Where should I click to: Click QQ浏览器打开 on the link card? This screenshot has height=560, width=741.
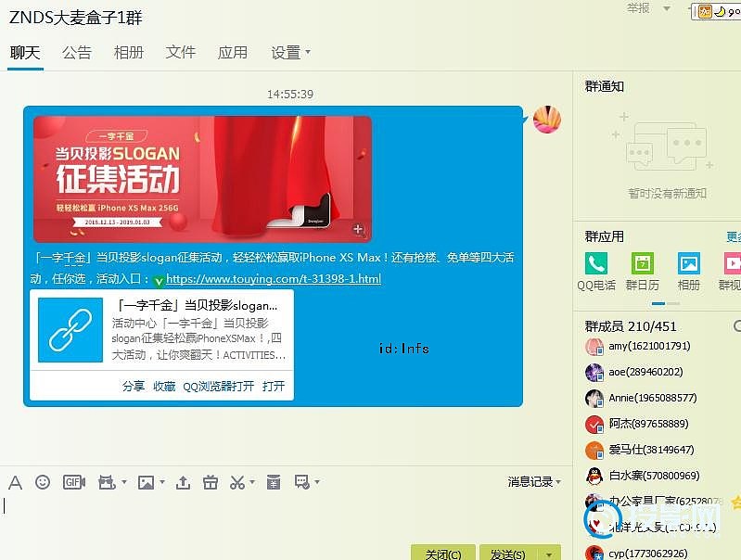218,386
